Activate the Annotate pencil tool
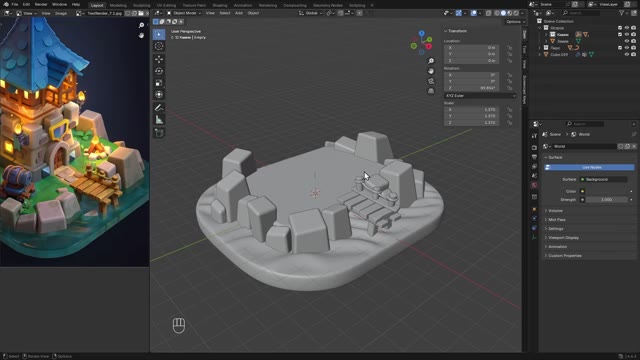Viewport: 640px width, 360px height. [x=159, y=108]
